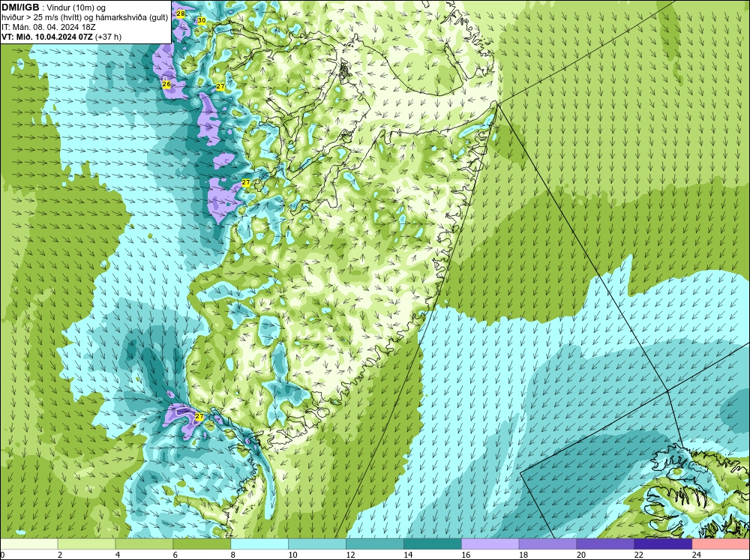The width and height of the screenshot is (750, 560).
Task: Pick the 20–22 m/s violet legend swatch
Action: (x=605, y=544)
